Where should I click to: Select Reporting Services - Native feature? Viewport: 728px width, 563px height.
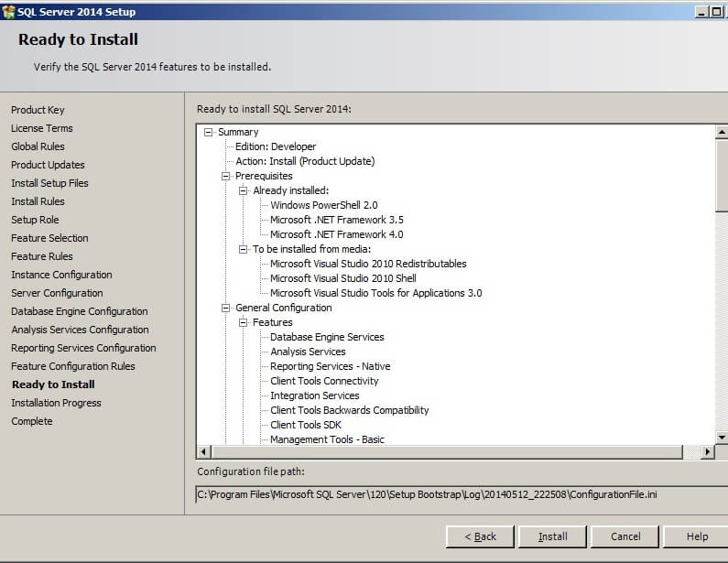point(330,367)
